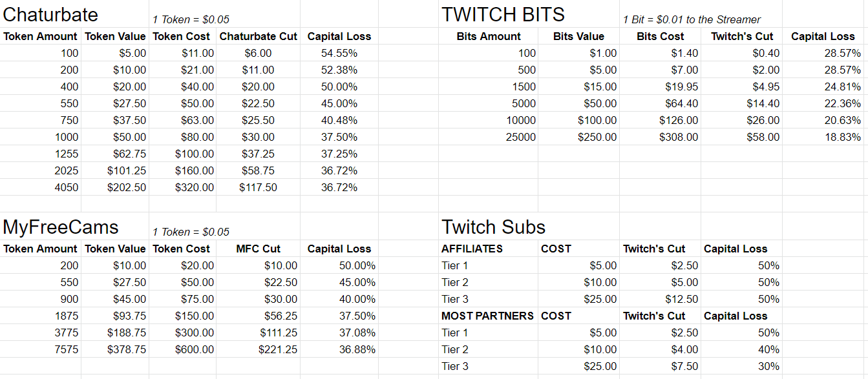Select the 54.55% Capital Loss cell

click(x=339, y=53)
